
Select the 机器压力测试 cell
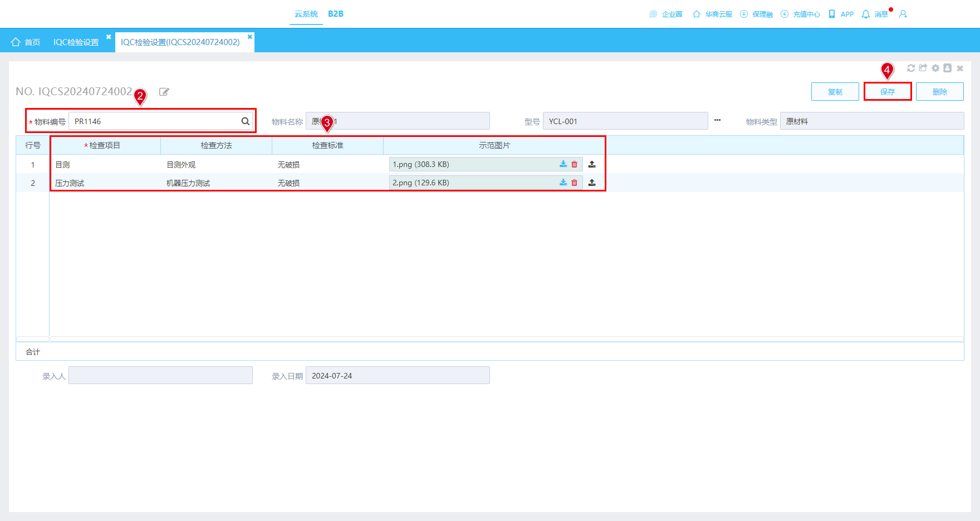216,183
